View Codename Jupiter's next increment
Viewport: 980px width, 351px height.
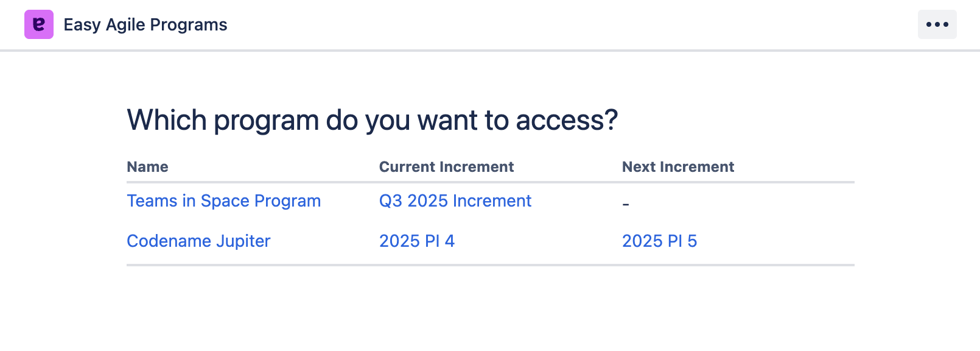pos(659,241)
